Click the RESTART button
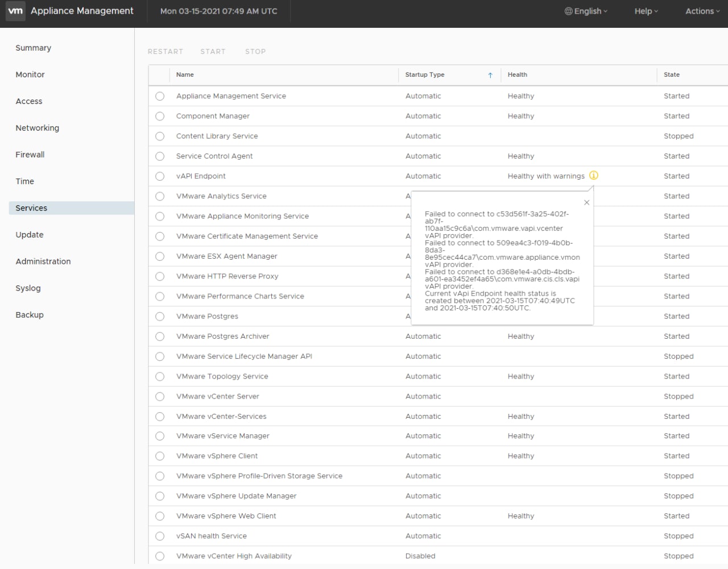The image size is (728, 569). pyautogui.click(x=166, y=51)
